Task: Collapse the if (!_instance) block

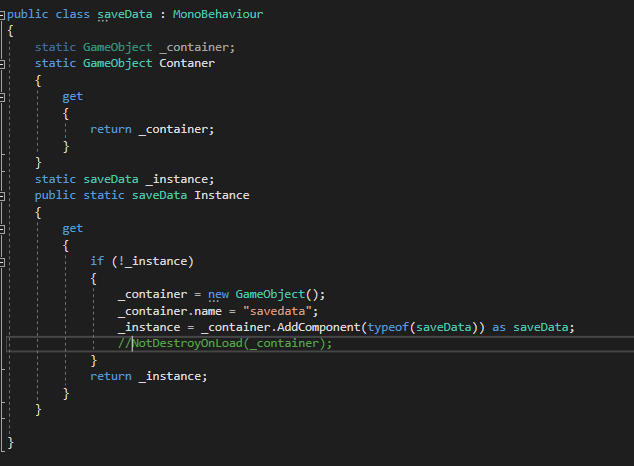Action: [x=2, y=262]
